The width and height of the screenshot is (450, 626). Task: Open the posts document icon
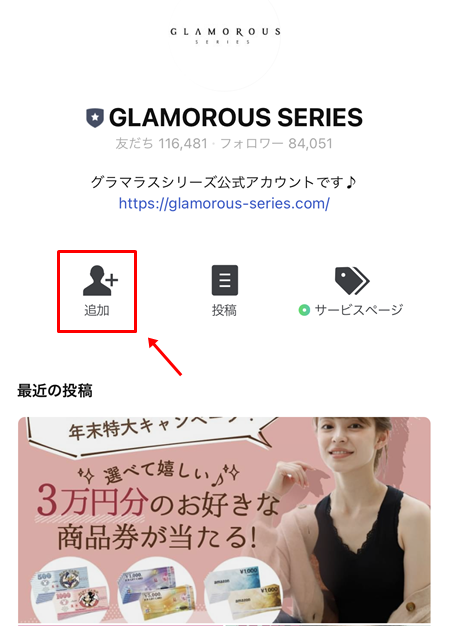pos(224,280)
